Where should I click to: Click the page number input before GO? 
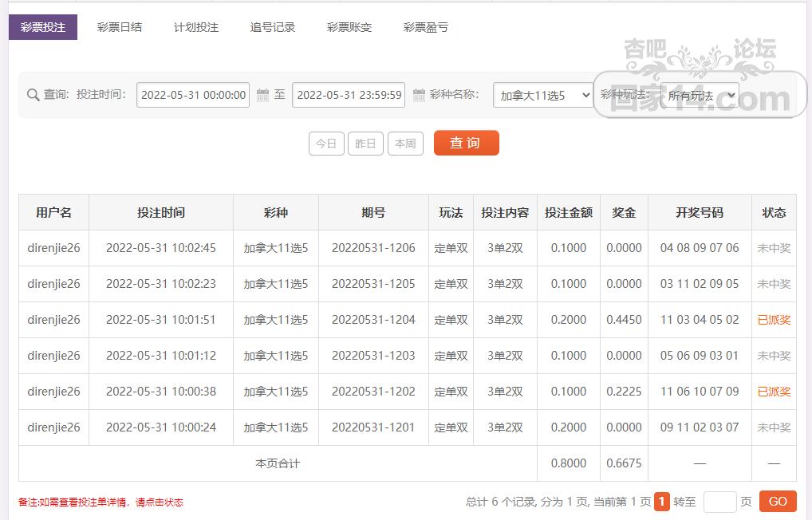(x=718, y=501)
